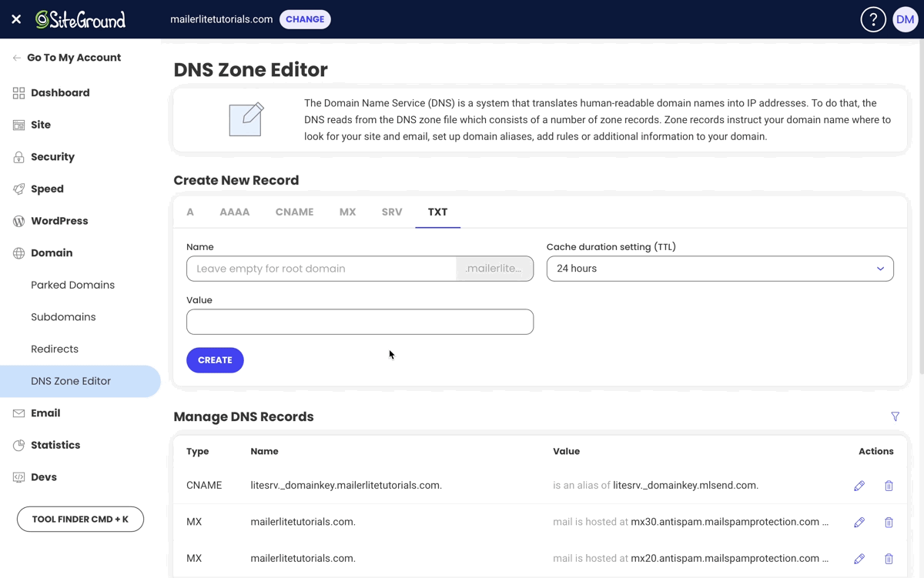Click the Site icon in sidebar
The width and height of the screenshot is (924, 578).
(18, 125)
